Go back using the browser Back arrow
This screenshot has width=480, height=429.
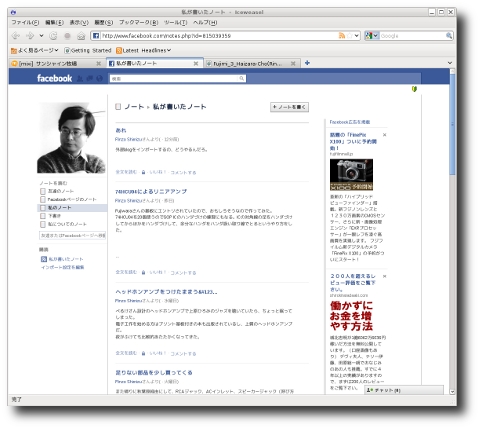point(16,35)
